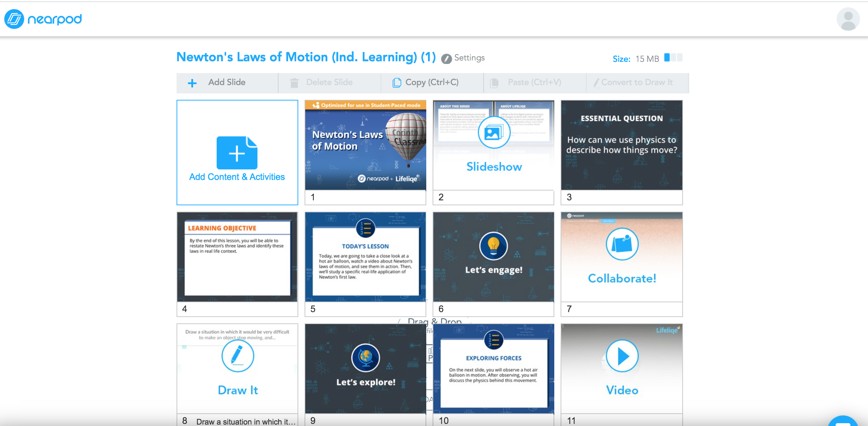This screenshot has height=426, width=868.
Task: Open the user profile avatar
Action: click(848, 19)
